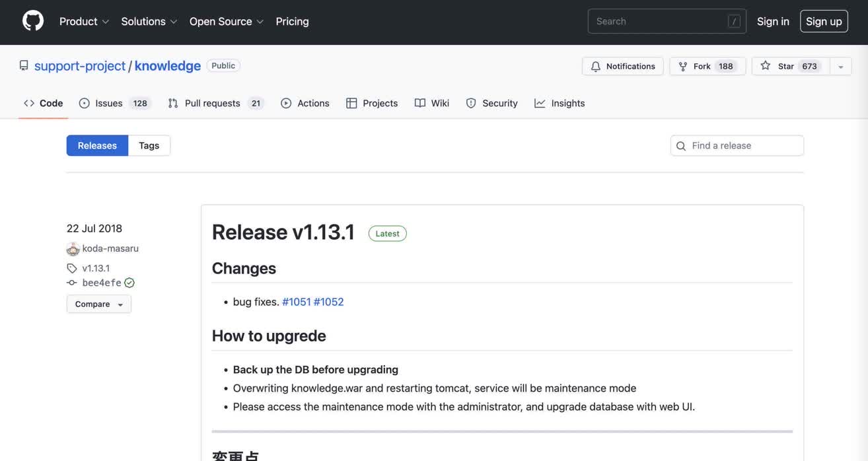868x461 pixels.
Task: Switch to the Code tab
Action: 44,103
